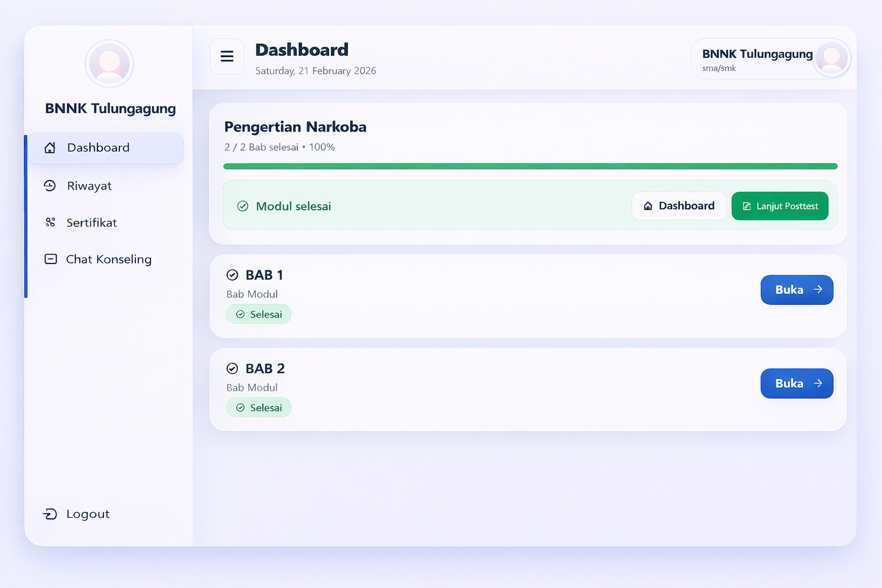Click the Modul selesai check icon
The height and width of the screenshot is (588, 882).
click(243, 206)
